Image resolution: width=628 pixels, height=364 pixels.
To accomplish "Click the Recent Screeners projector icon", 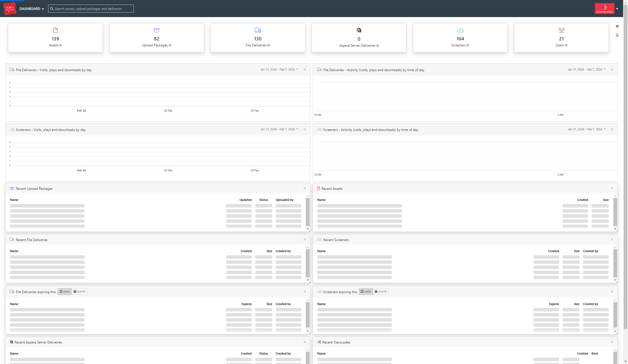I will (319, 240).
